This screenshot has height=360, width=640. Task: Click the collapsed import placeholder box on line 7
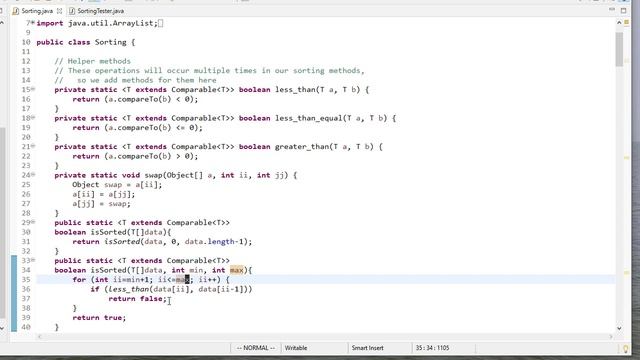point(160,23)
